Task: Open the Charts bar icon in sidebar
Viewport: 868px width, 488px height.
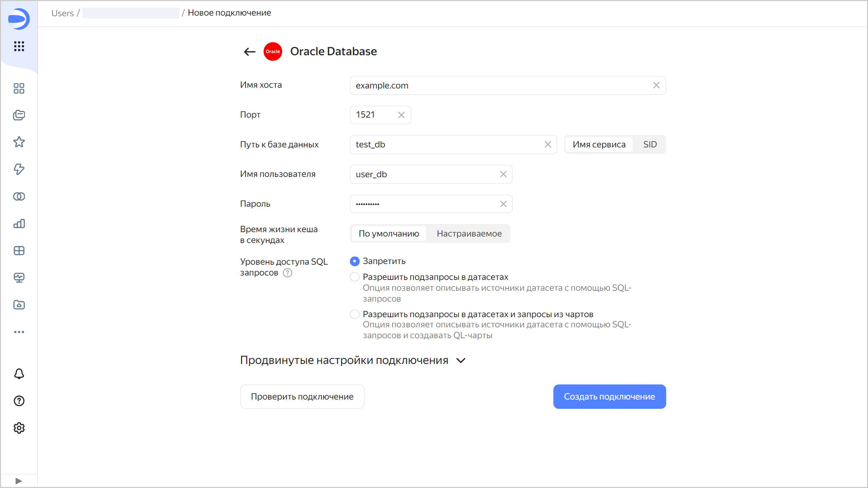Action: [x=19, y=223]
